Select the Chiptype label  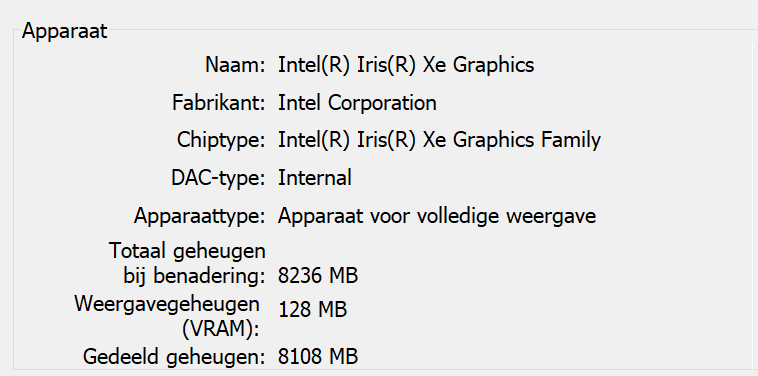[x=221, y=140]
